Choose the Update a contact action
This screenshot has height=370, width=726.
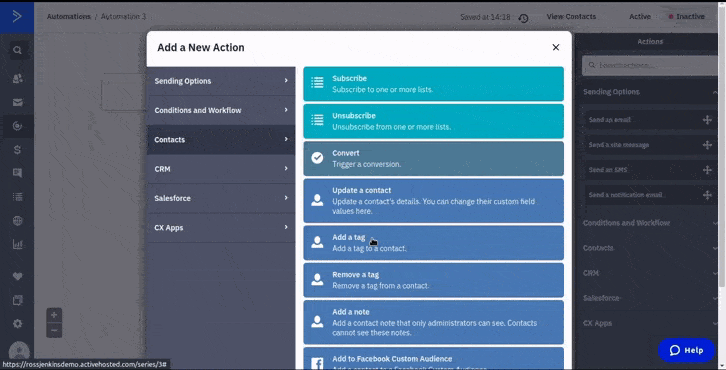coord(433,201)
